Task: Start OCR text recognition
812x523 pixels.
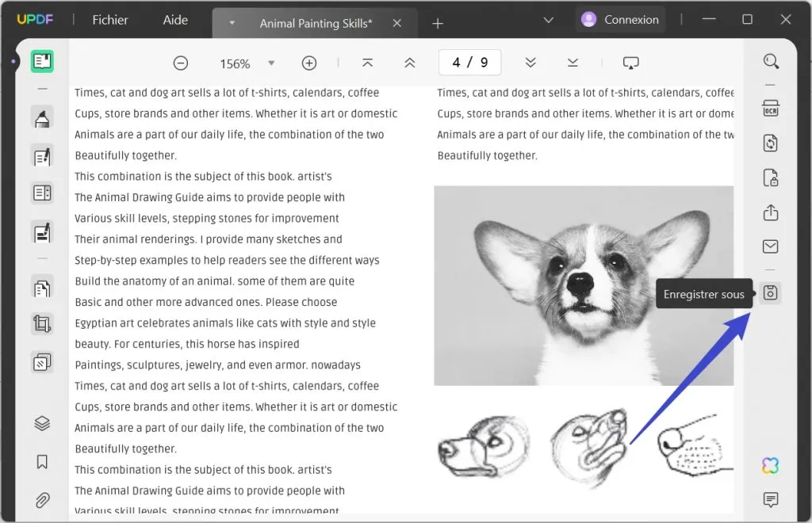Action: pos(771,107)
